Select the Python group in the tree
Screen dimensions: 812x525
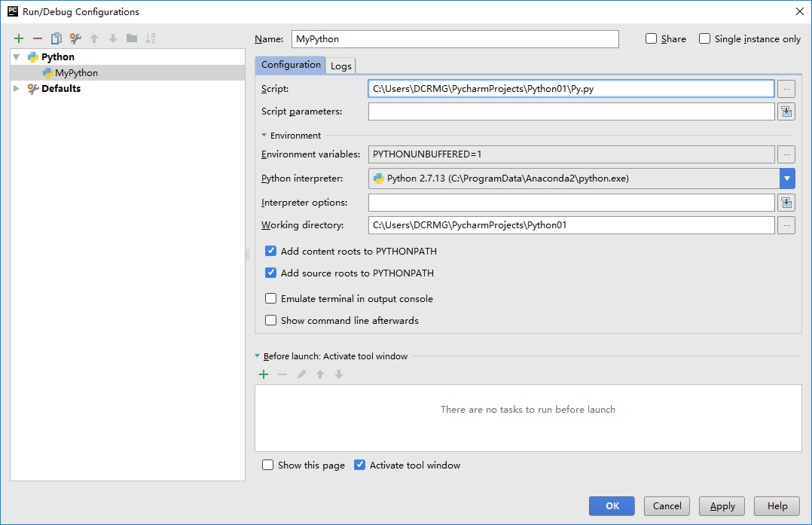[x=127, y=57]
